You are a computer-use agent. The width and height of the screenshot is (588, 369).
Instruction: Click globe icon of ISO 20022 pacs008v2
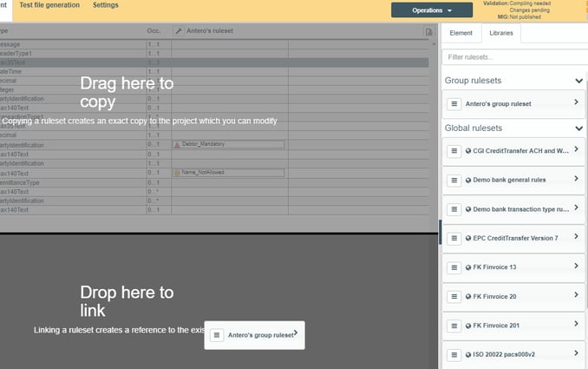pos(468,355)
